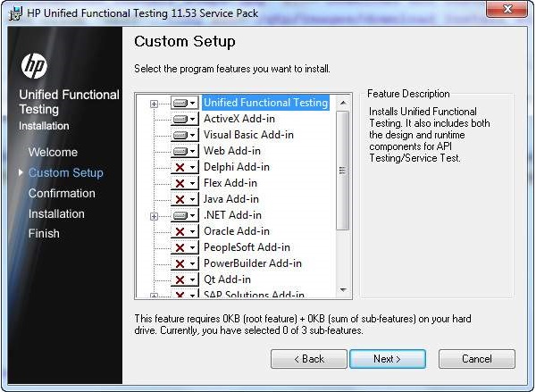Click the ActiveX Add-in feature drive icon

coord(181,119)
